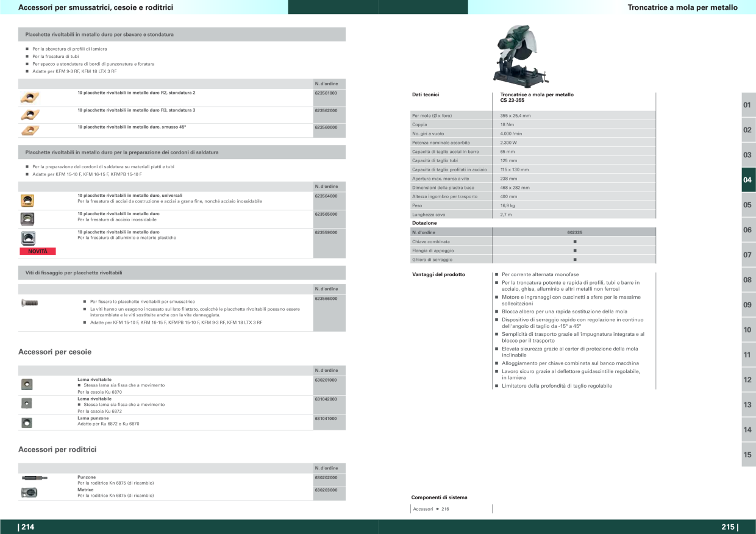Click the Viti di fissaggio section header
The height and width of the screenshot is (534, 756).
(x=182, y=272)
